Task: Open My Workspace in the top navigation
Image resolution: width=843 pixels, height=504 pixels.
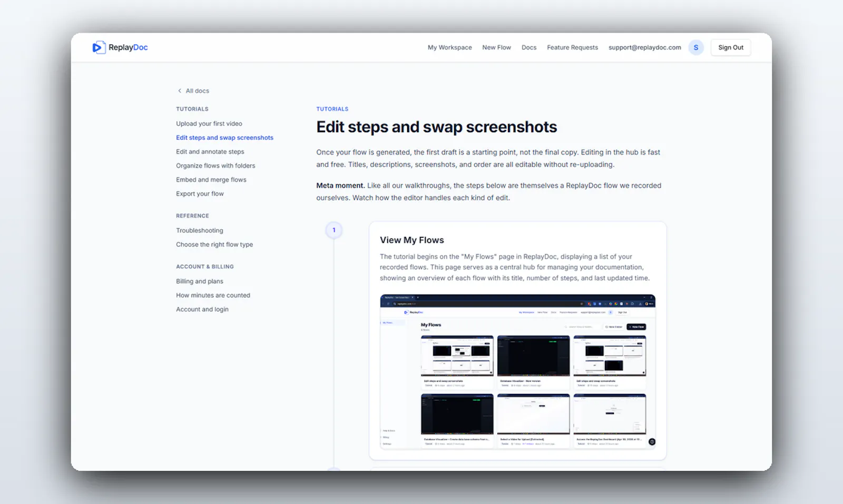Action: point(449,47)
